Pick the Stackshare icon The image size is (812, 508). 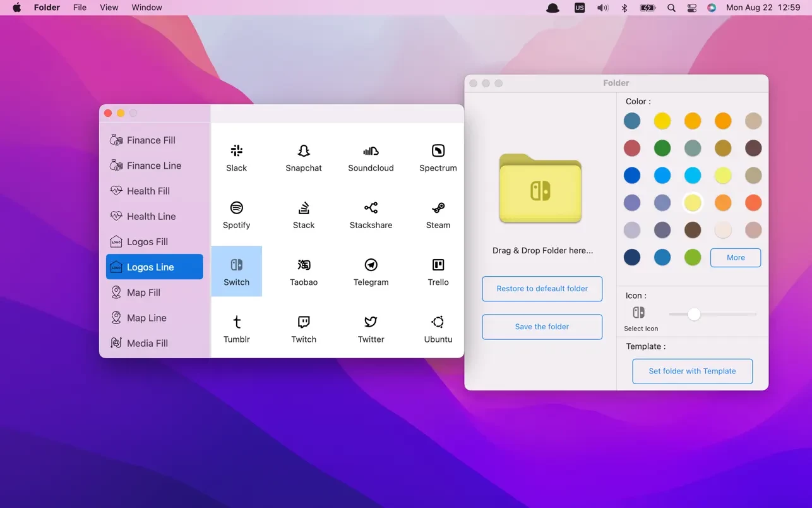tap(371, 213)
